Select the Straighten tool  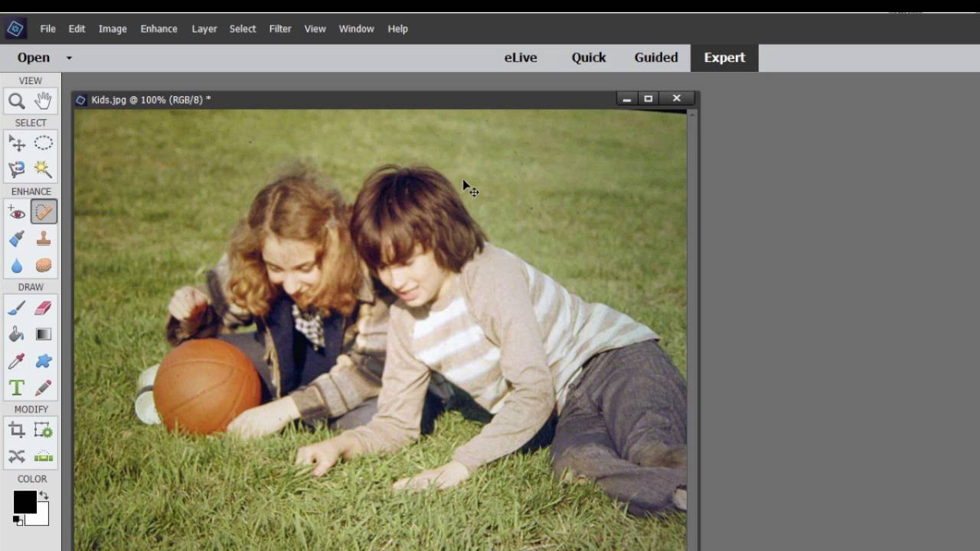click(x=44, y=457)
